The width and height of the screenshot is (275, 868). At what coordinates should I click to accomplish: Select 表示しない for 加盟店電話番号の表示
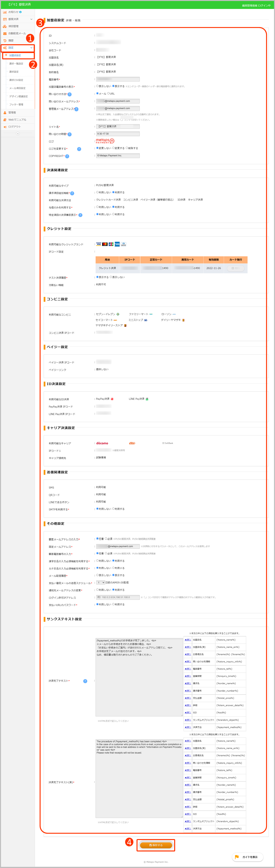[x=97, y=86]
